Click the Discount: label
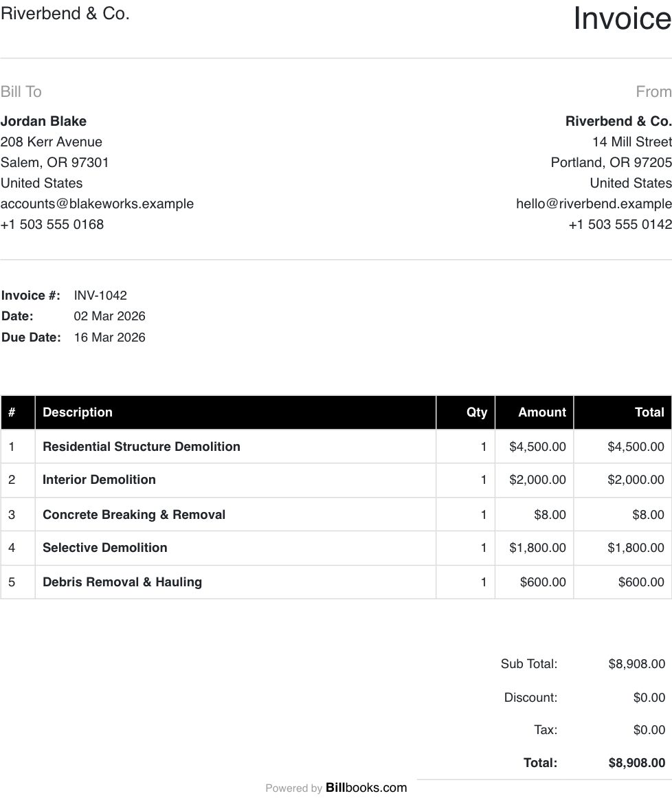Image resolution: width=672 pixels, height=798 pixels. tap(530, 697)
